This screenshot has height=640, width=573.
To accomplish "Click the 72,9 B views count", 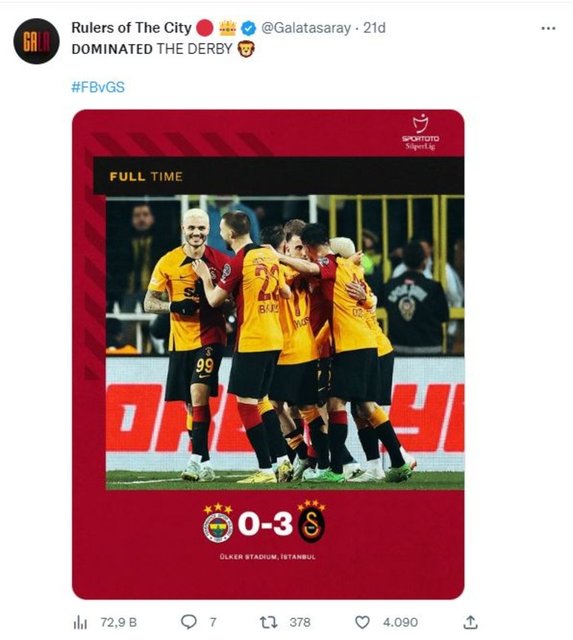I will click(119, 623).
